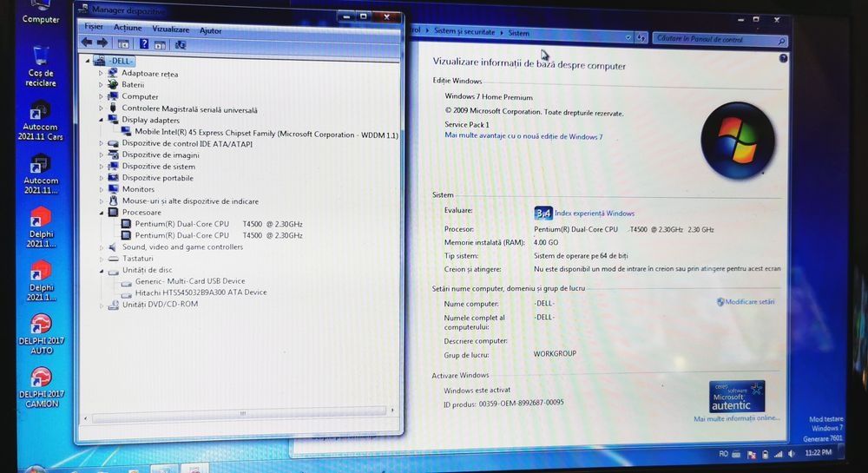Click the Action Center flag tray icon
Image resolution: width=868 pixels, height=473 pixels.
751,455
